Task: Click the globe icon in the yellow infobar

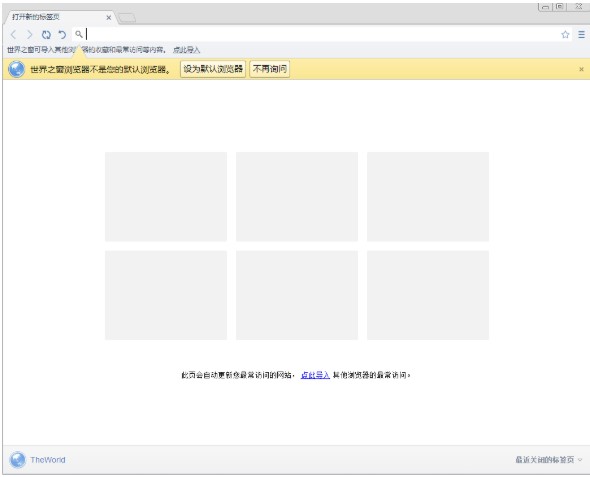Action: coord(17,69)
